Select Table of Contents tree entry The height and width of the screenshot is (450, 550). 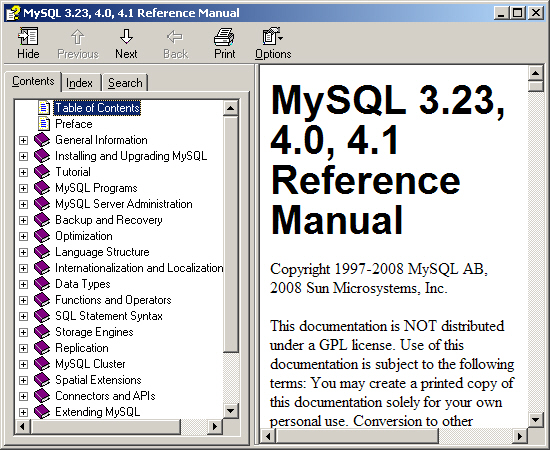(97, 108)
